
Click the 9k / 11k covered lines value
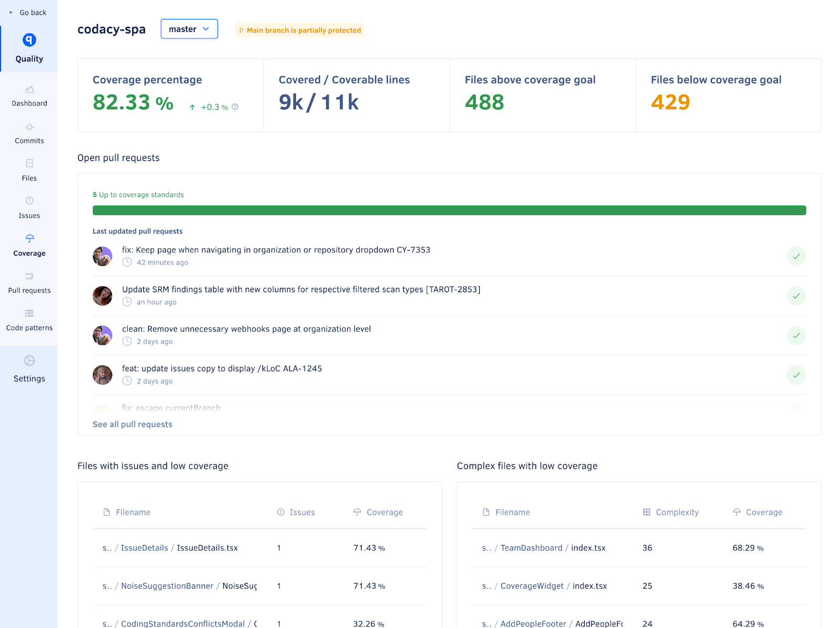pyautogui.click(x=319, y=102)
